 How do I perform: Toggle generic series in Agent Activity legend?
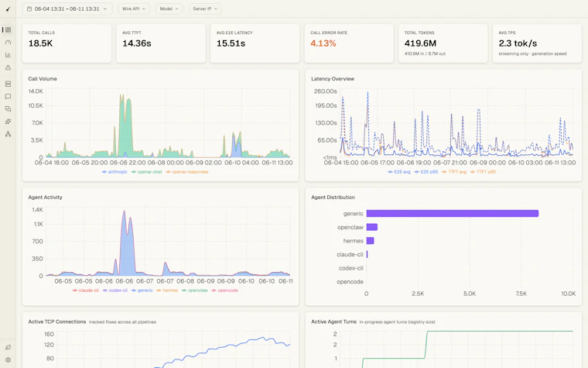click(142, 291)
